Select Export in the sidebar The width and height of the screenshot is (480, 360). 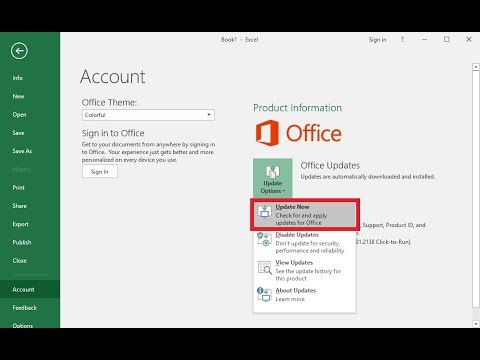(21, 224)
